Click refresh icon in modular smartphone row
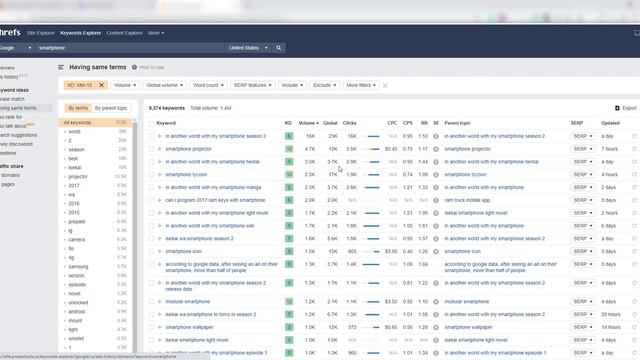This screenshot has height=360, width=640. tap(634, 302)
